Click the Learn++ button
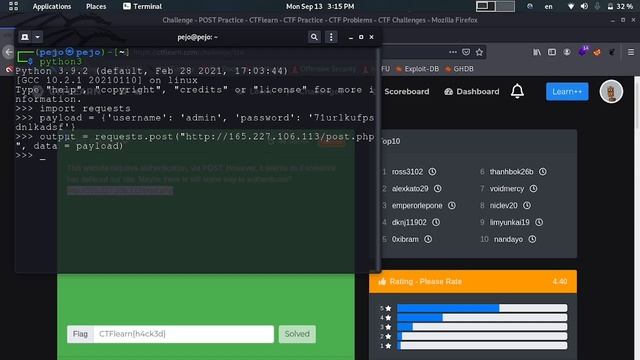This screenshot has width=640, height=360. click(x=567, y=91)
